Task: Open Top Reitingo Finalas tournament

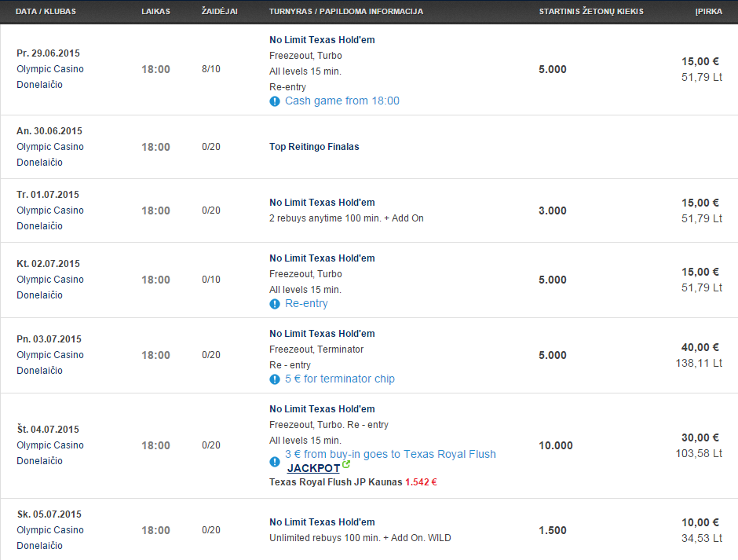Action: (x=314, y=147)
